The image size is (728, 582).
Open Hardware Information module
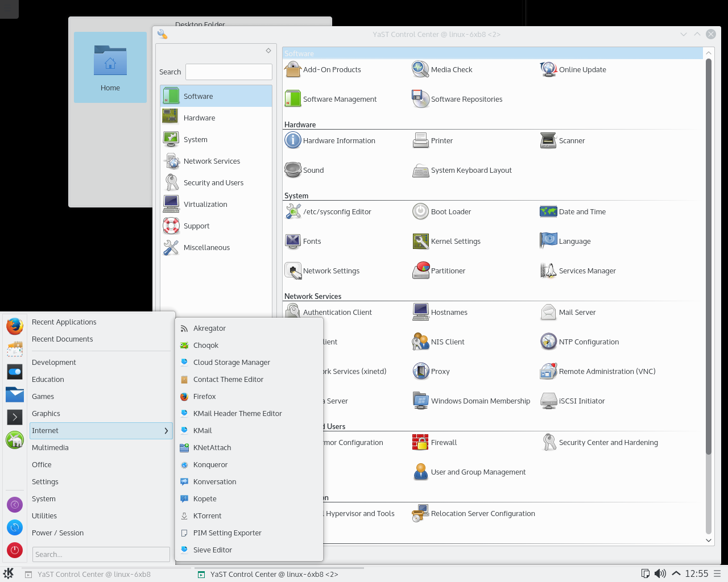[x=330, y=140]
